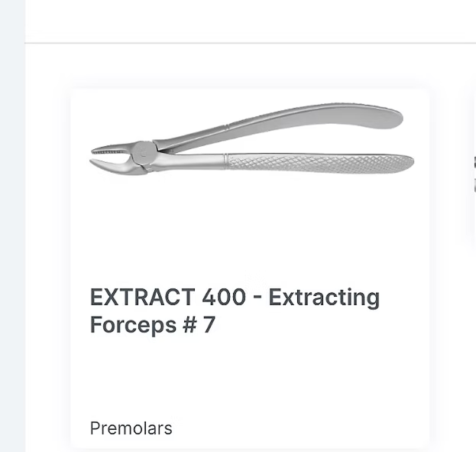
Task: Click the textured lower forceps handle
Action: coord(321,162)
